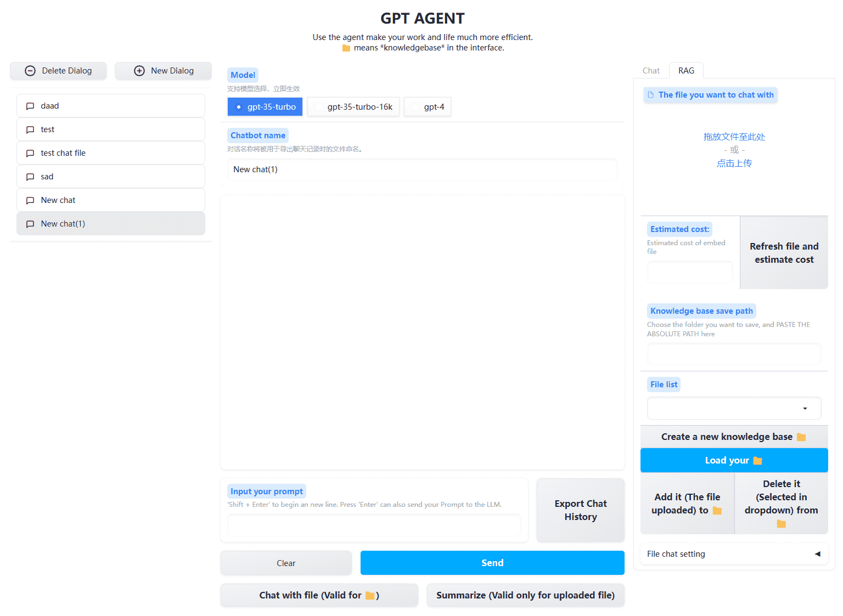Click Export Chat History
Viewport: 843px width, 616px height.
coord(580,510)
